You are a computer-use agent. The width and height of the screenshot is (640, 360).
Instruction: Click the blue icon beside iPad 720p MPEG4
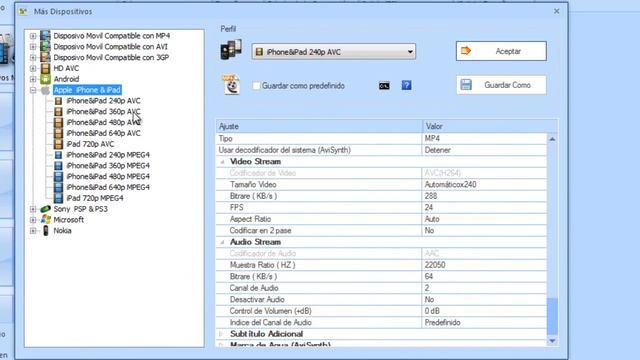[58, 198]
